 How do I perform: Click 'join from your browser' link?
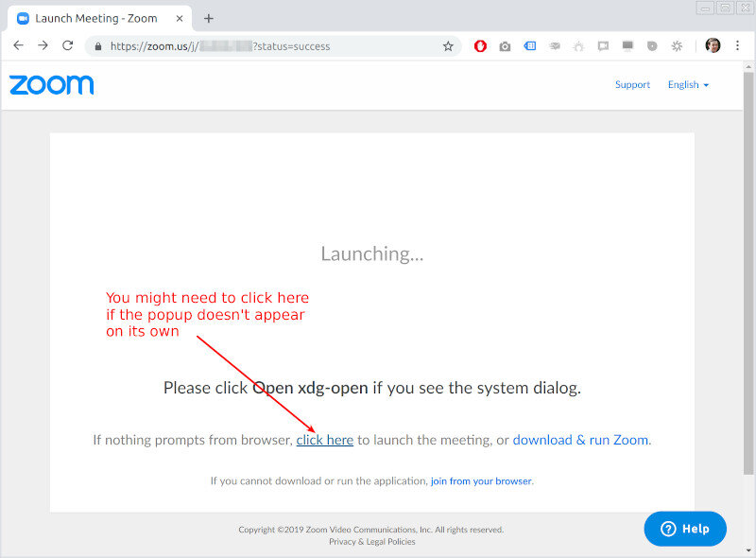point(481,481)
